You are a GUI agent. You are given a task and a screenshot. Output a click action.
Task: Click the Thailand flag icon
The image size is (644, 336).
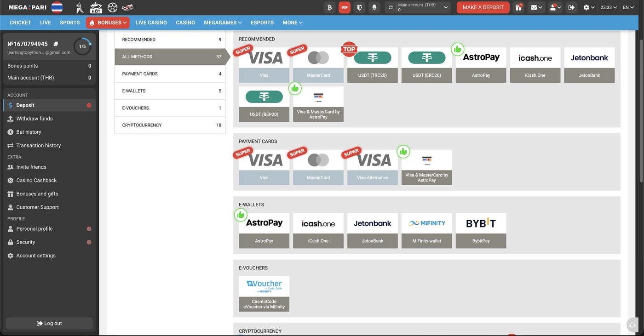(x=57, y=7)
